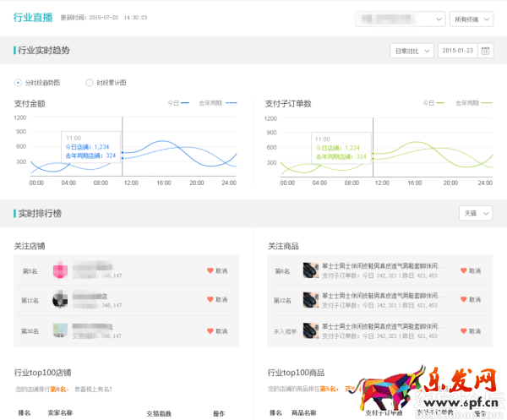Toggle 今日 legend in 支付金额 chart
The width and height of the screenshot is (507, 420).
click(x=177, y=103)
